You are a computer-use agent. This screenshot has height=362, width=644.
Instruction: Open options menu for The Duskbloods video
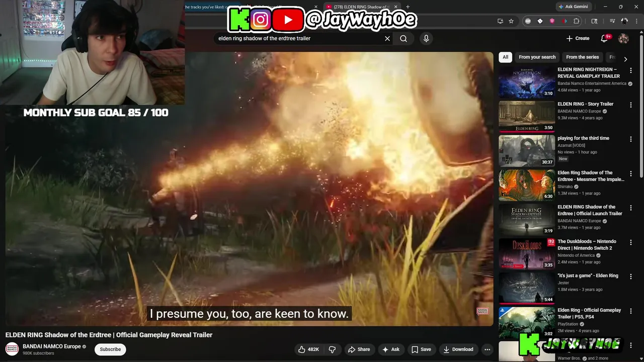(x=631, y=242)
